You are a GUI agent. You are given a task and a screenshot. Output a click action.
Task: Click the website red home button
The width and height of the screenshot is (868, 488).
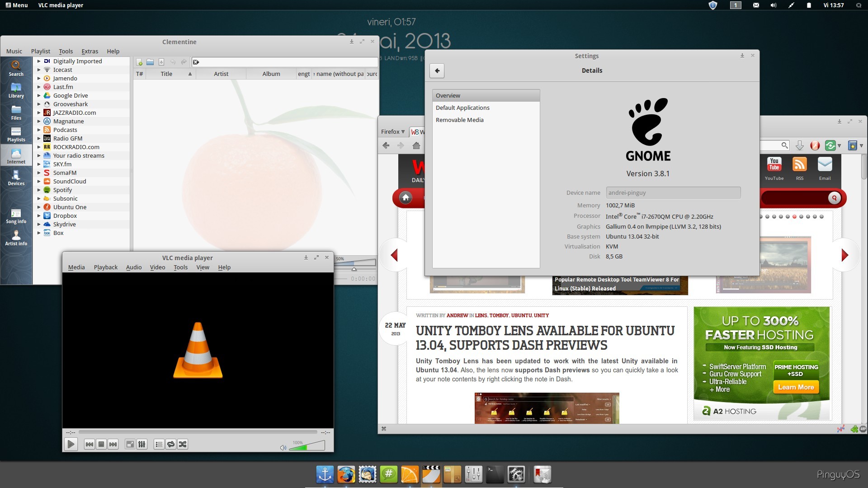click(x=406, y=197)
